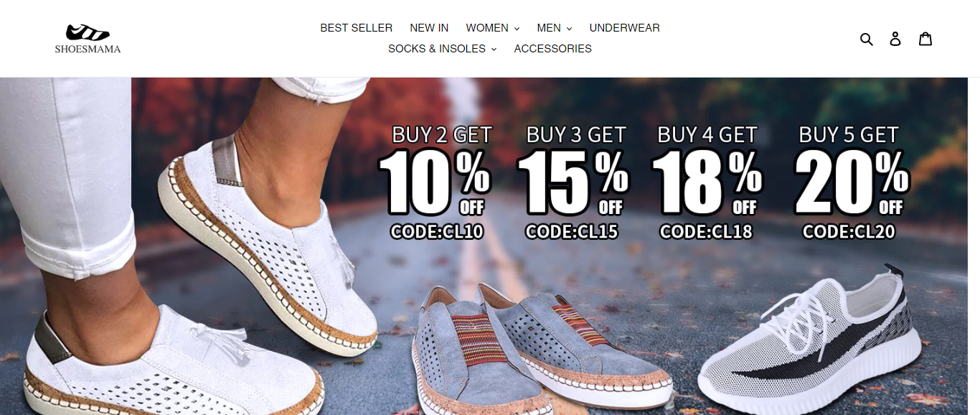The height and width of the screenshot is (415, 980).
Task: Click the Buy 2 Get 10% off promo
Action: coord(435,182)
